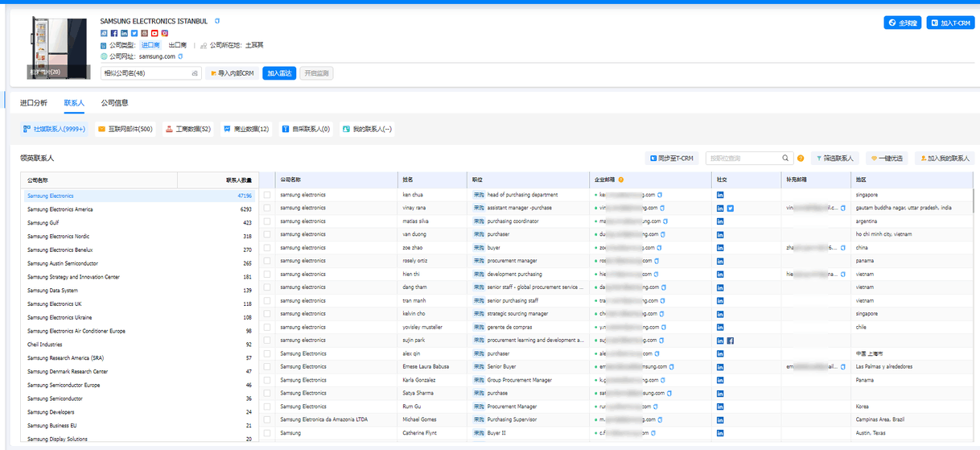
Task: Click LinkedIn icon for ken chua
Action: point(720,195)
